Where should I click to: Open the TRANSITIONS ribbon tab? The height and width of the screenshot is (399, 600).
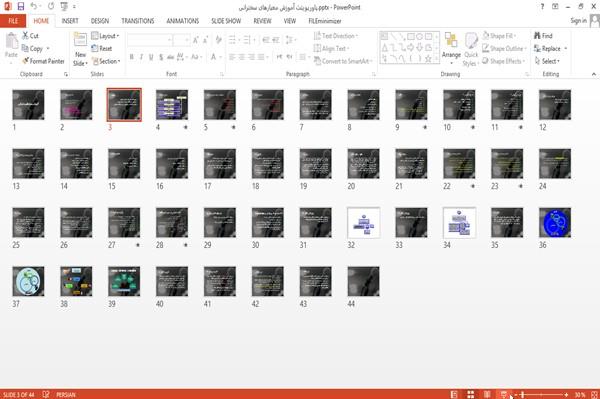coord(138,21)
